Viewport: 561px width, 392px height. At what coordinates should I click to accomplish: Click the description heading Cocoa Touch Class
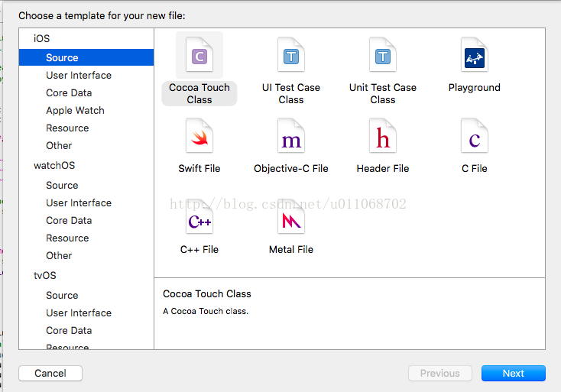[x=207, y=293]
